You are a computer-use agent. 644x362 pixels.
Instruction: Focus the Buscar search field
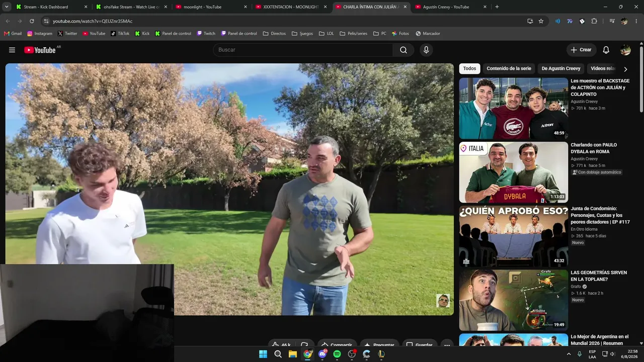pyautogui.click(x=303, y=50)
